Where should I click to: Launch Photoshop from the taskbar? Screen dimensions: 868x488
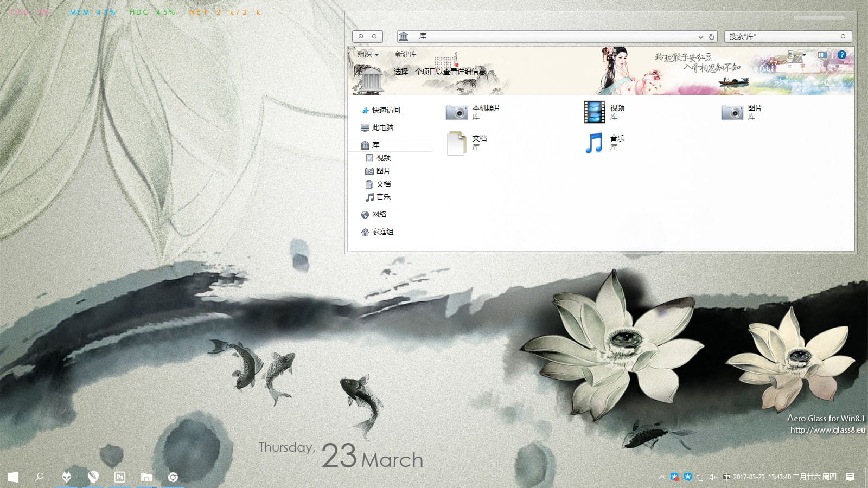[120, 477]
